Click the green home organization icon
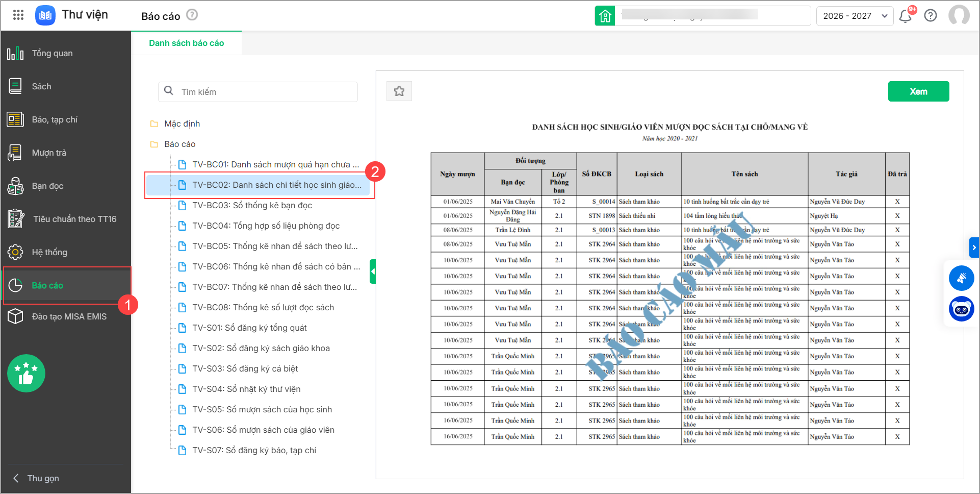 605,16
